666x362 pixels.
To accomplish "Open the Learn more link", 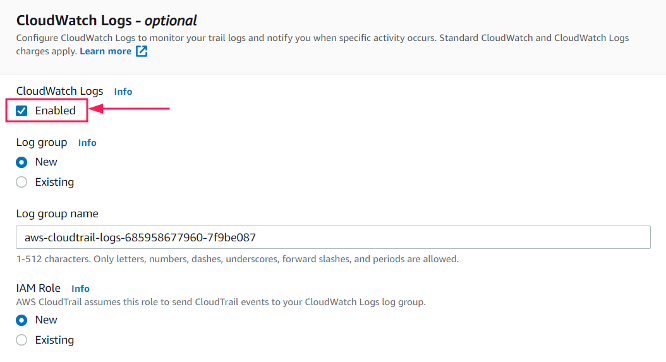I will point(105,51).
